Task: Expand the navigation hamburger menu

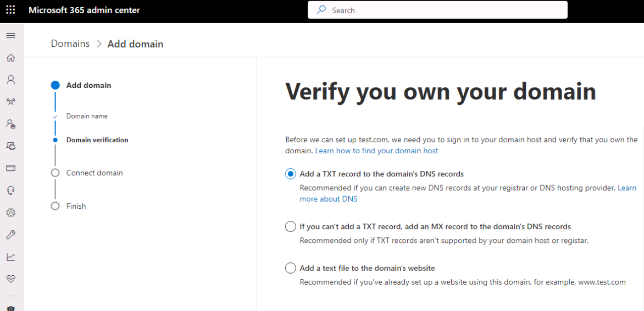Action: [11, 36]
